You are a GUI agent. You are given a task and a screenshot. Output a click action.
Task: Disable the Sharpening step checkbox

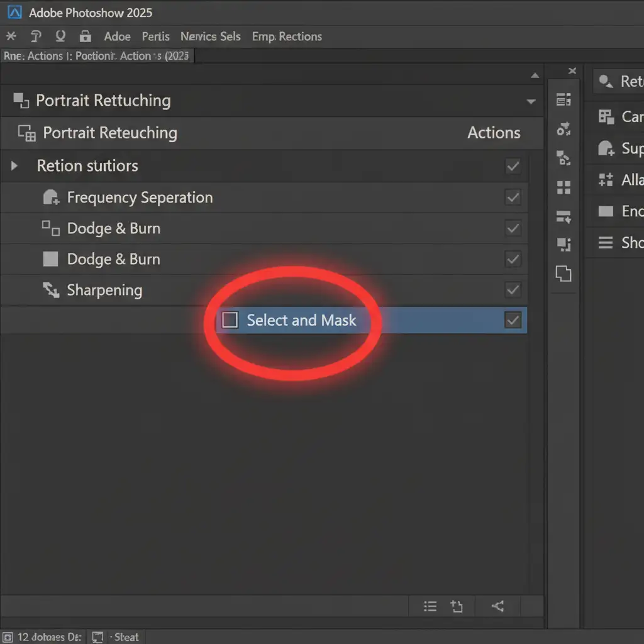pos(513,290)
